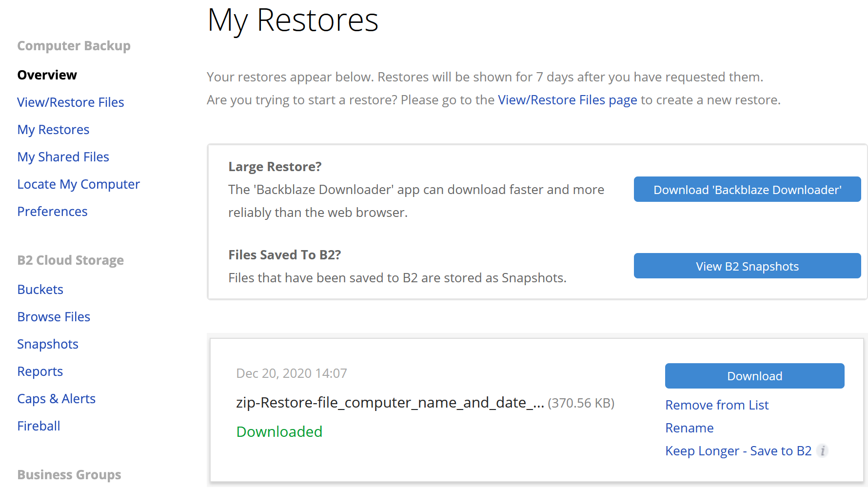Open Preferences in the sidebar

[52, 212]
